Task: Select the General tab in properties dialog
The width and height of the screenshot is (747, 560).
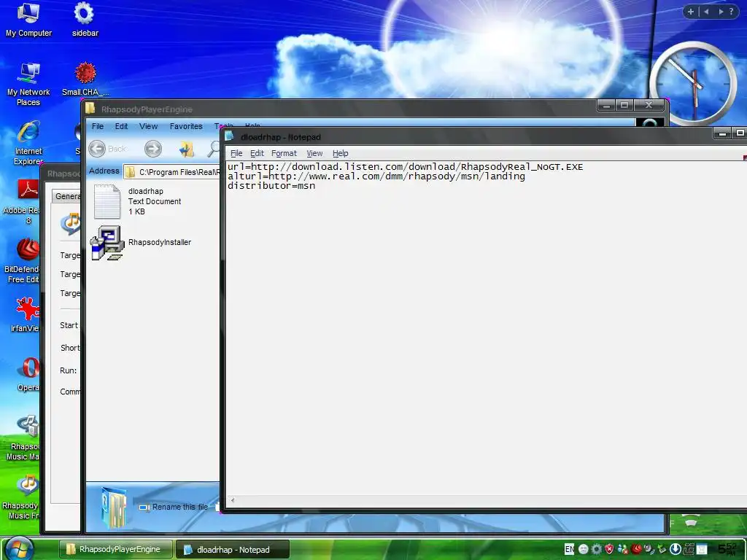Action: [x=66, y=196]
